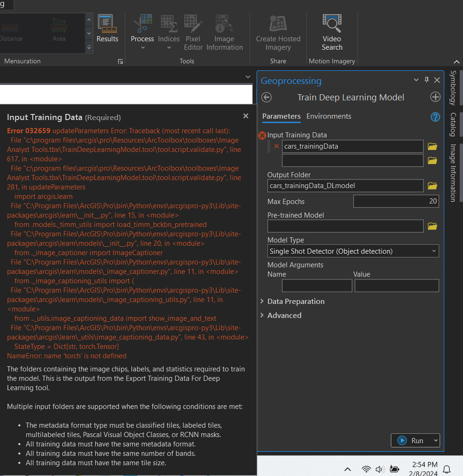
Task: Browse folder for cars_trainingData input
Action: (432, 146)
